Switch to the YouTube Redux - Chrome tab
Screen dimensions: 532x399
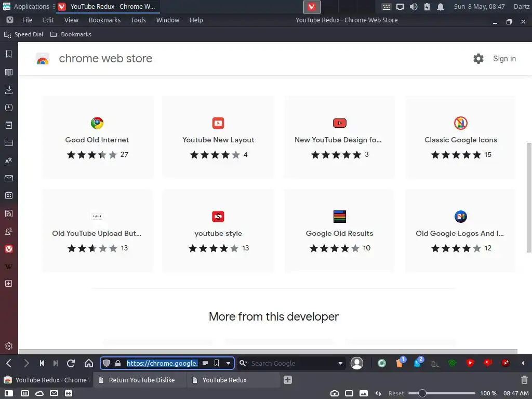[46, 380]
